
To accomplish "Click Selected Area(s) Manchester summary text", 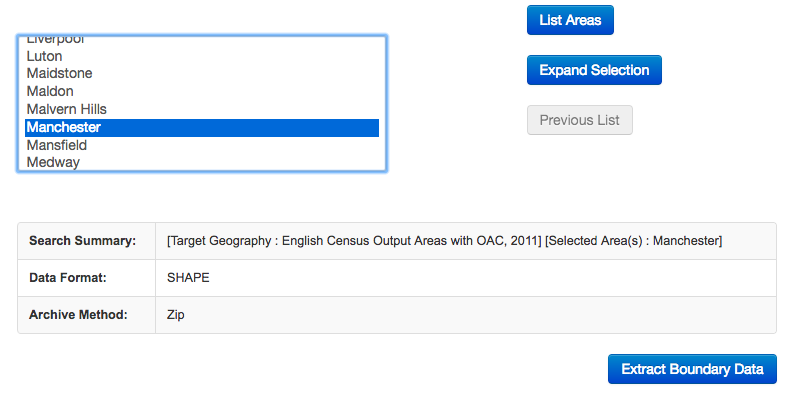I will tap(633, 241).
